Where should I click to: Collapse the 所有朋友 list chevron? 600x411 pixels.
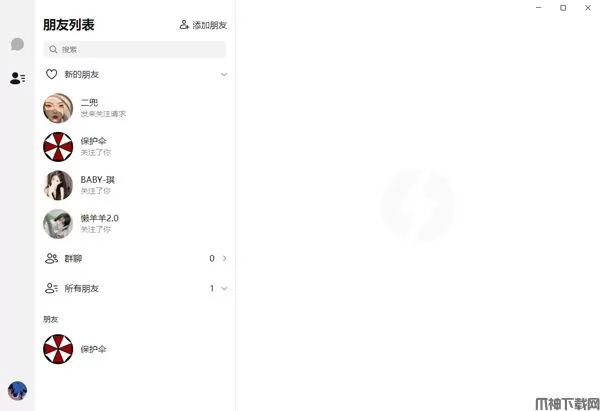point(224,288)
